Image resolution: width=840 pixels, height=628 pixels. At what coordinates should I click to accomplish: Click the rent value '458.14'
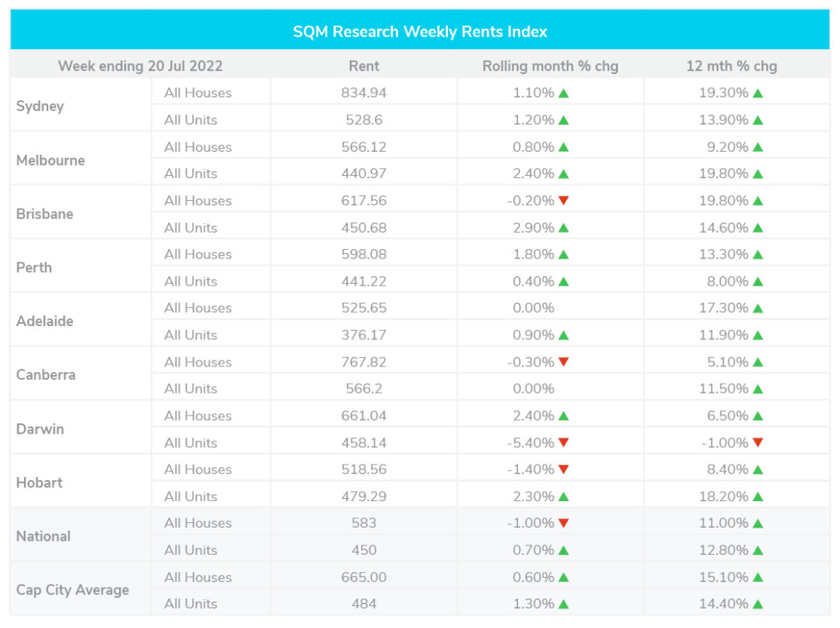tap(364, 443)
